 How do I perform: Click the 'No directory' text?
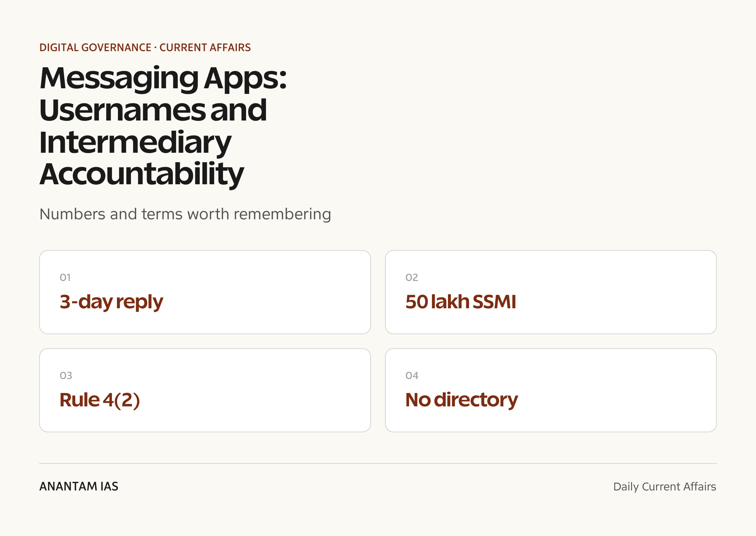click(462, 400)
